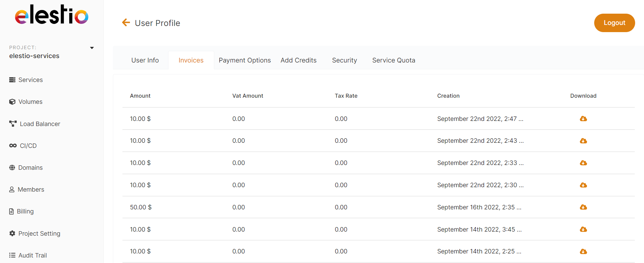Switch to the User Info tab
644x263 pixels.
145,60
